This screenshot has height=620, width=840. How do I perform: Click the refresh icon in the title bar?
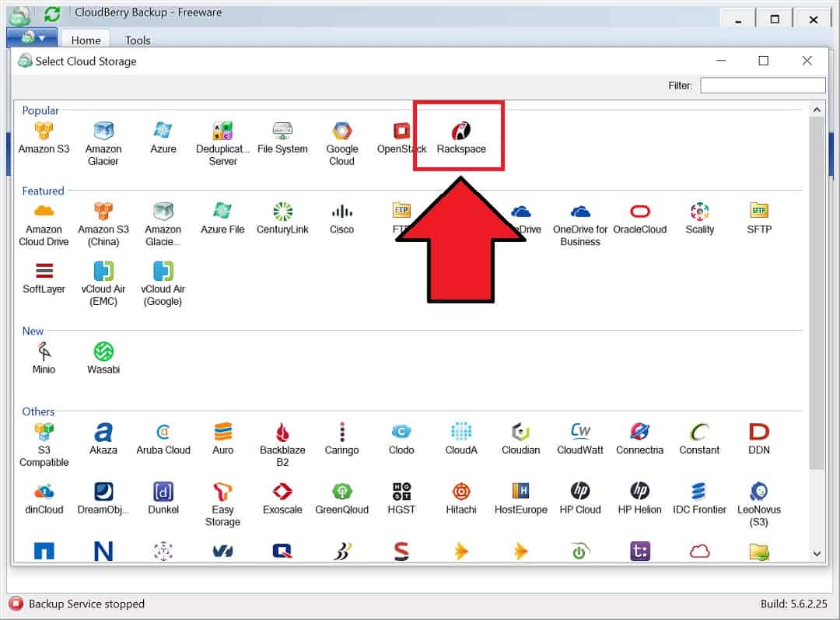click(51, 12)
